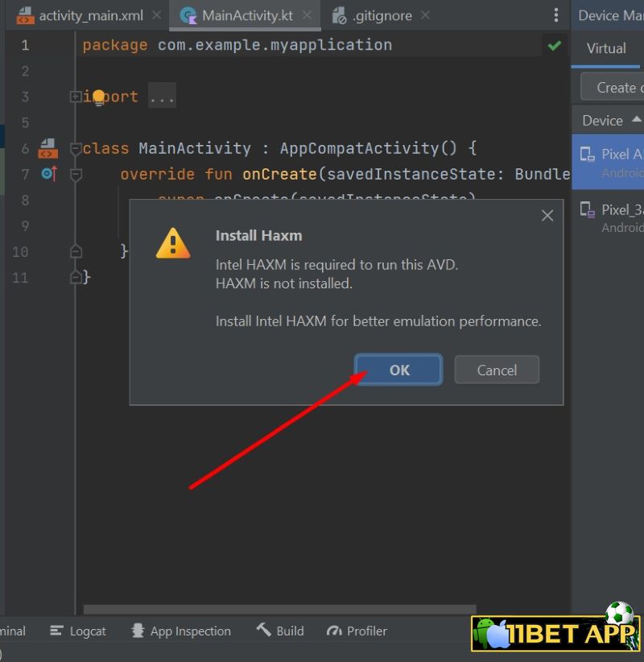
Task: Click MainActivity.kt Kotlin file icon
Action: click(188, 15)
